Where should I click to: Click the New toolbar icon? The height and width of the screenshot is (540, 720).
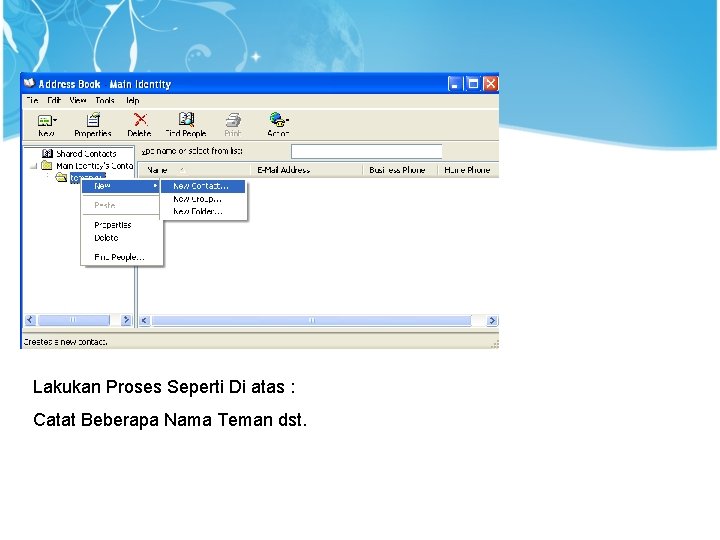45,121
